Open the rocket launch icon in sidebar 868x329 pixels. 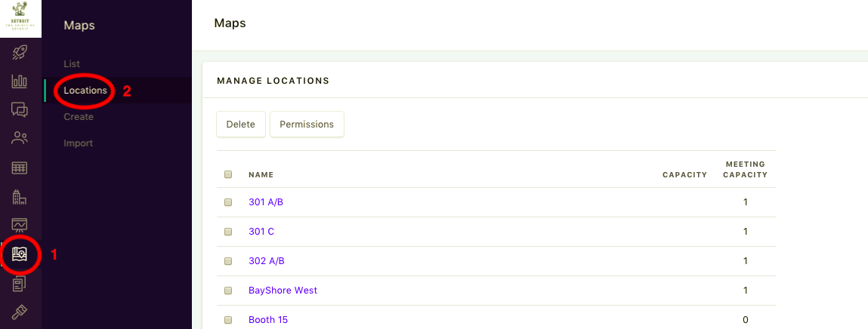[20, 53]
